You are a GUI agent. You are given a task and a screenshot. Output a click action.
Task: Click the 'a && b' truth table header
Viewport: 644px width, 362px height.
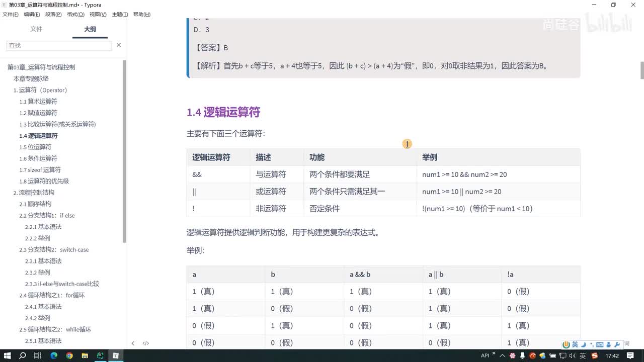click(x=383, y=275)
